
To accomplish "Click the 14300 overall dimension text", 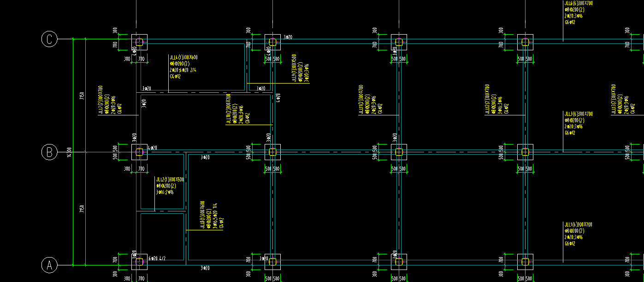I will coord(69,153).
